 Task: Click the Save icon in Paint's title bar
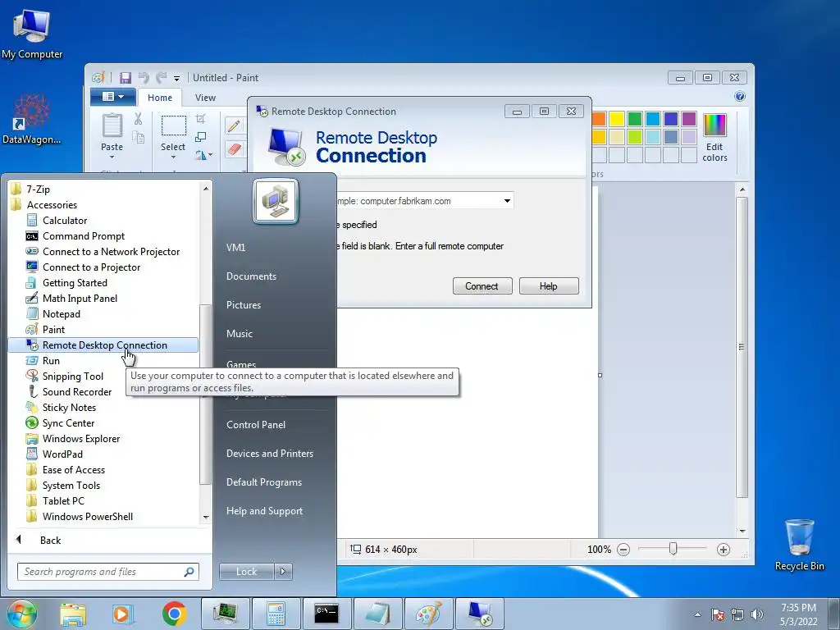click(126, 78)
